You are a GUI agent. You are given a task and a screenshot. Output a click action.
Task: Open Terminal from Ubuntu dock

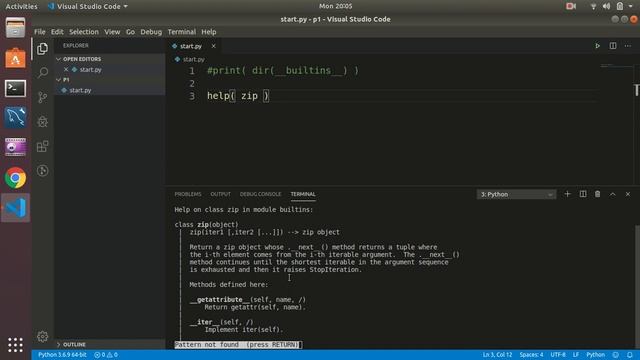click(16, 88)
